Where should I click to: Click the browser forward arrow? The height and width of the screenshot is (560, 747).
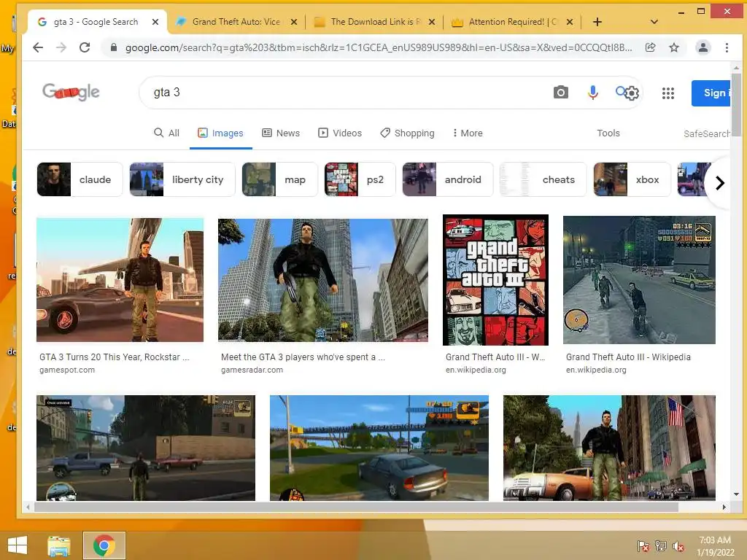[x=61, y=47]
